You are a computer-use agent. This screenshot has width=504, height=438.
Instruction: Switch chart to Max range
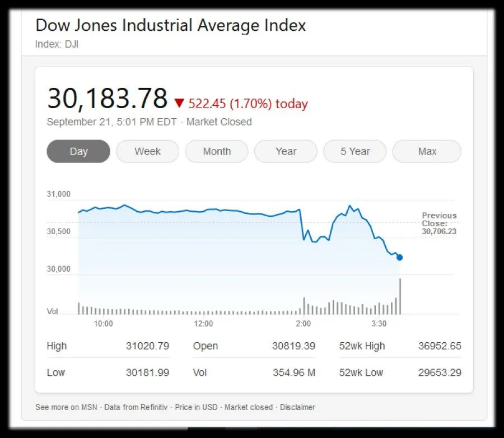427,151
